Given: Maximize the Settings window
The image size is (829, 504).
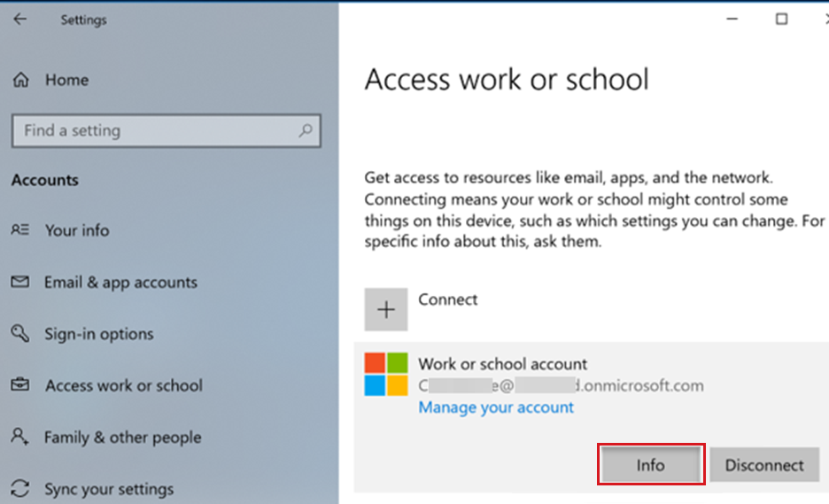Looking at the screenshot, I should [x=781, y=19].
